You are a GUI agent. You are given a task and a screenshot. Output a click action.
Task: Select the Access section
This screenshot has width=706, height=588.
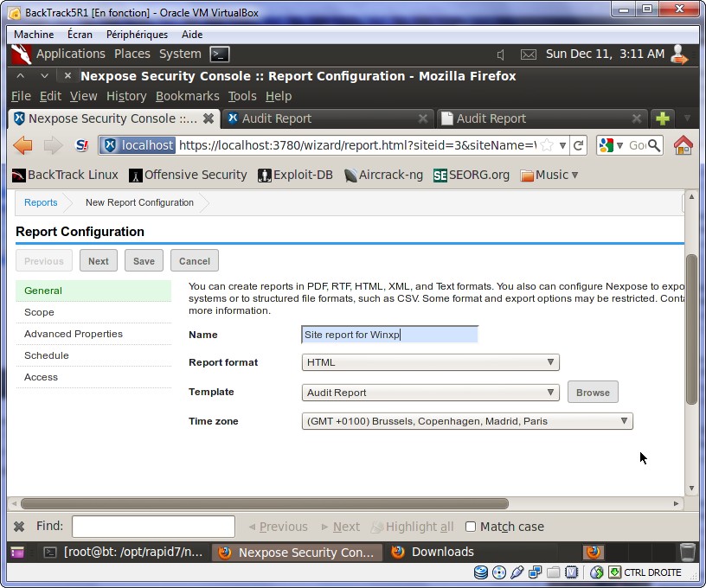coord(93,377)
